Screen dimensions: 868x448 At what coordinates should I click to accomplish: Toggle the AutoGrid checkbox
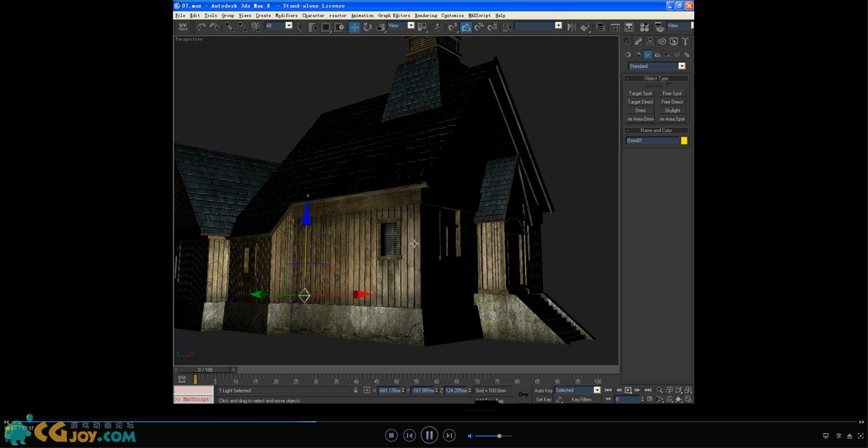[669, 85]
